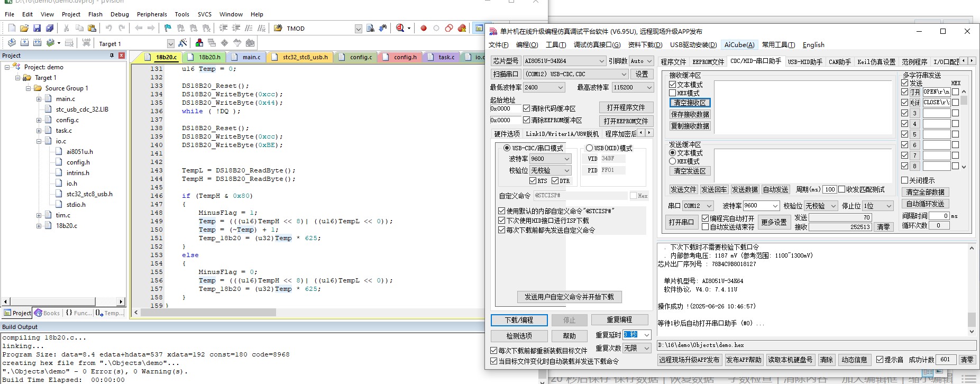The width and height of the screenshot is (980, 384).
Task: Switch to main.c editor tab
Action: coord(246,57)
